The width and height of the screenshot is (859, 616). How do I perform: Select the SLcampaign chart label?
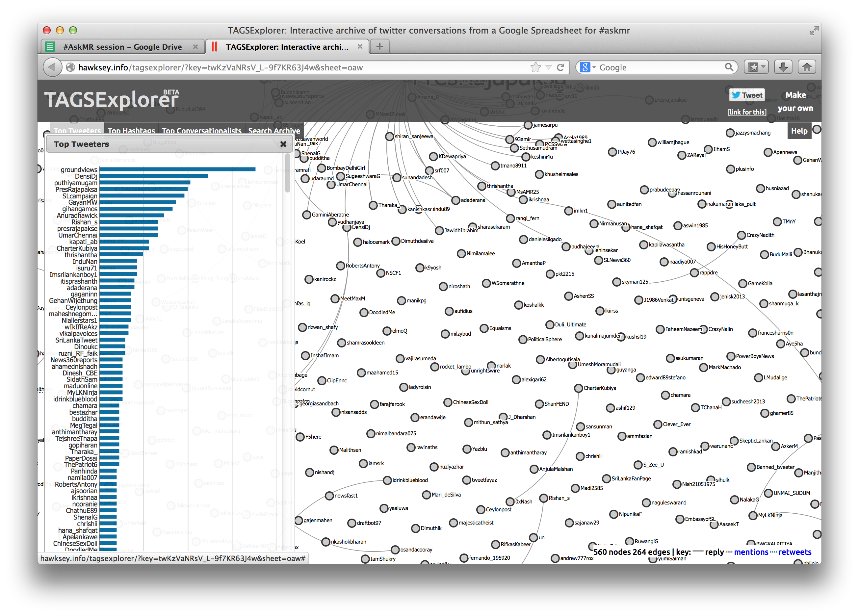(80, 196)
